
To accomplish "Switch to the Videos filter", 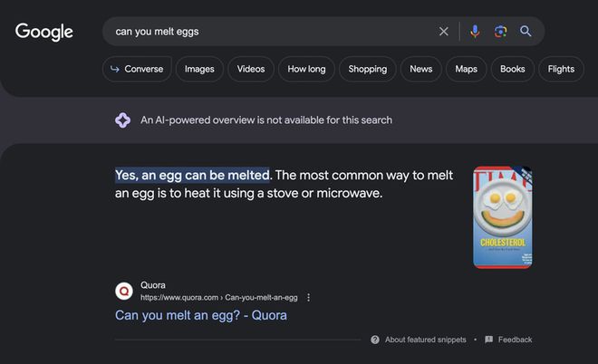I will (x=251, y=69).
